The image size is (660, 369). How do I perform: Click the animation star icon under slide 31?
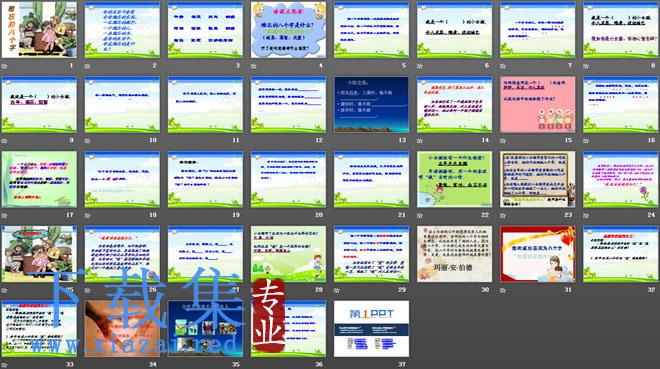[x=503, y=290]
